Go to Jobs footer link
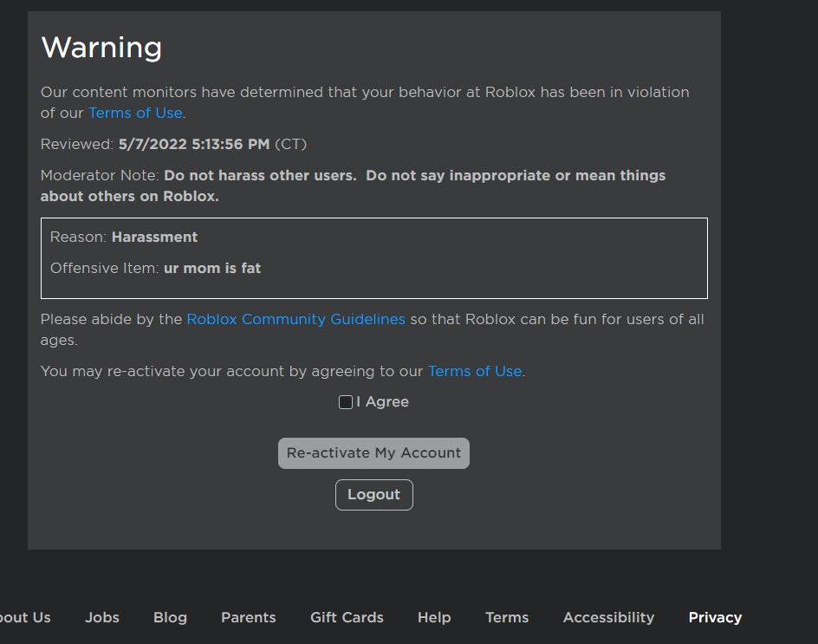 coord(102,617)
